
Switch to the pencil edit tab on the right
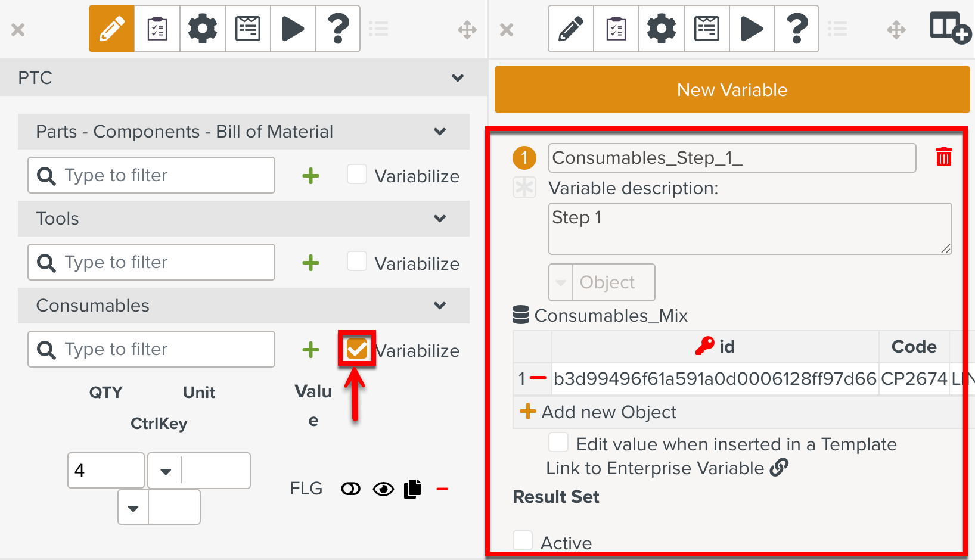[570, 29]
